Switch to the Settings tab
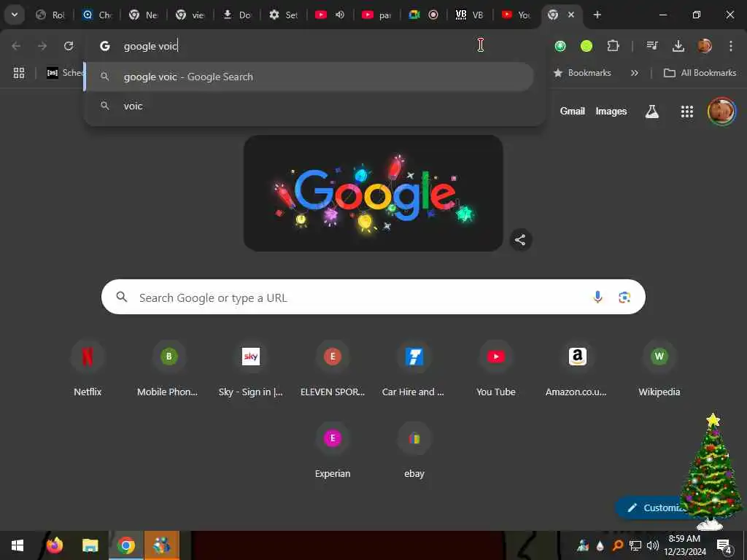The height and width of the screenshot is (560, 747). click(284, 15)
